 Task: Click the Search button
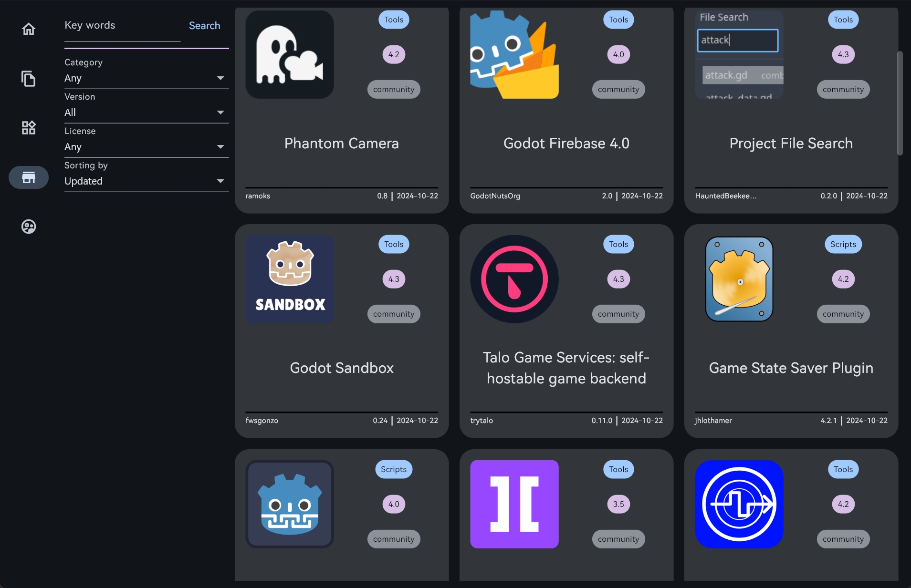click(204, 26)
